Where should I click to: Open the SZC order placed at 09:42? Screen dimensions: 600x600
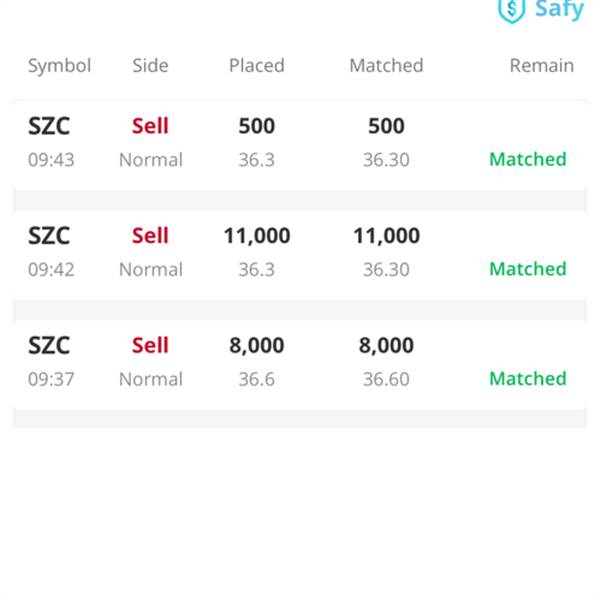(x=300, y=254)
